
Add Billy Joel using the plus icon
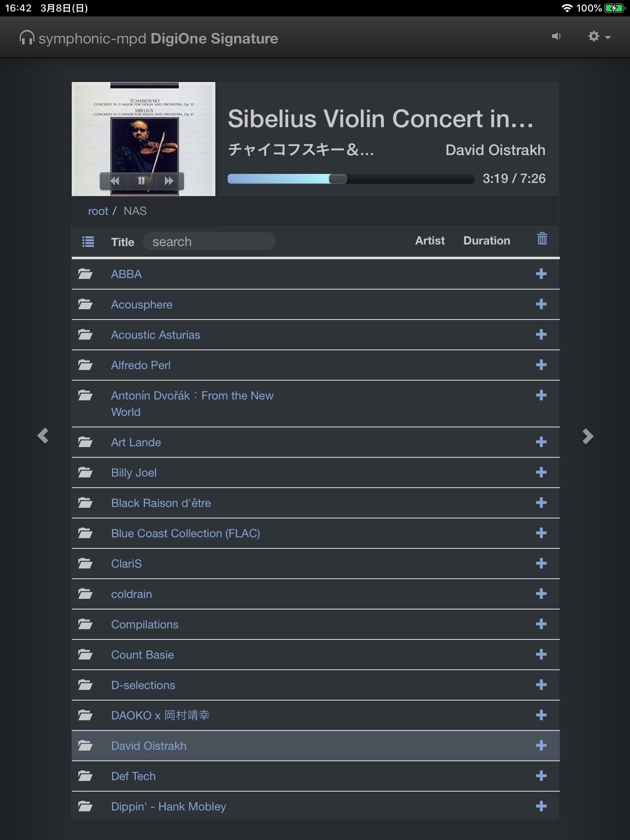(x=541, y=472)
